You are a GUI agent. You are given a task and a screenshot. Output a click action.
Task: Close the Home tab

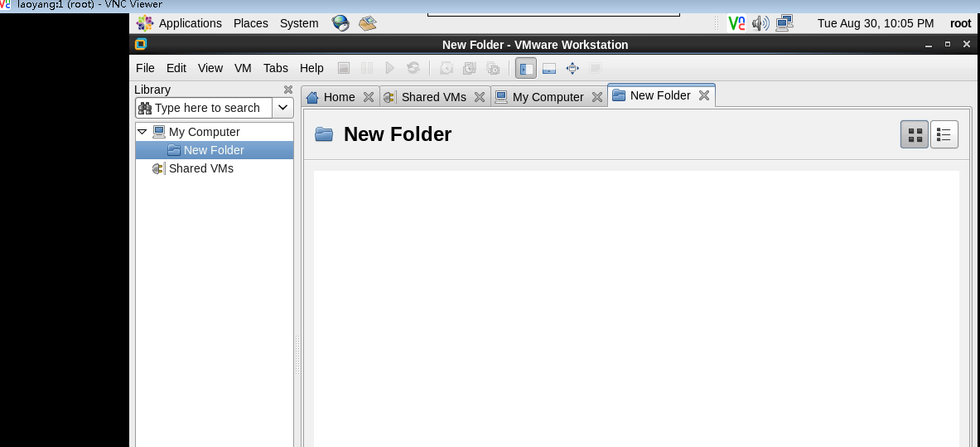tap(369, 97)
